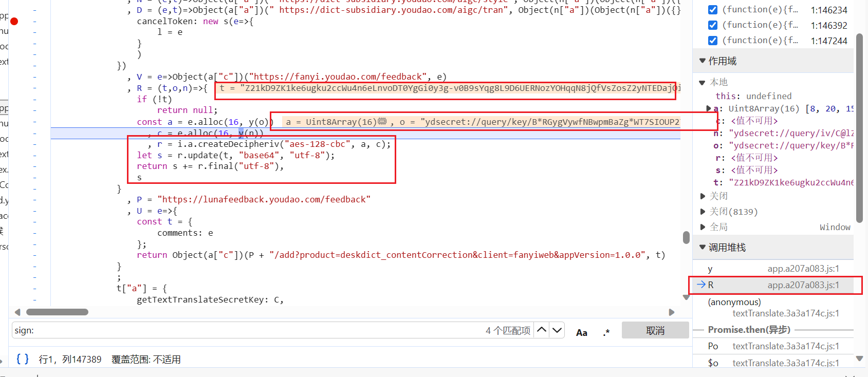Toggle match case Aa option
This screenshot has width=868, height=377.
(582, 332)
